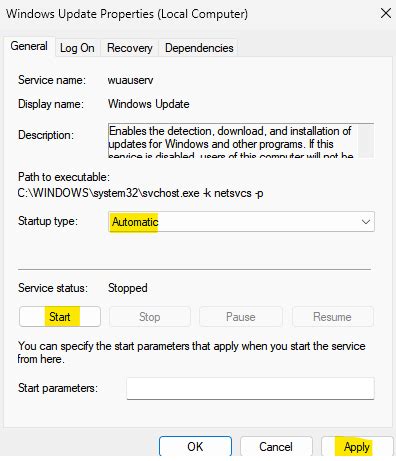The image size is (396, 461).
Task: Click the Description box scrollbar
Action: coord(366,140)
